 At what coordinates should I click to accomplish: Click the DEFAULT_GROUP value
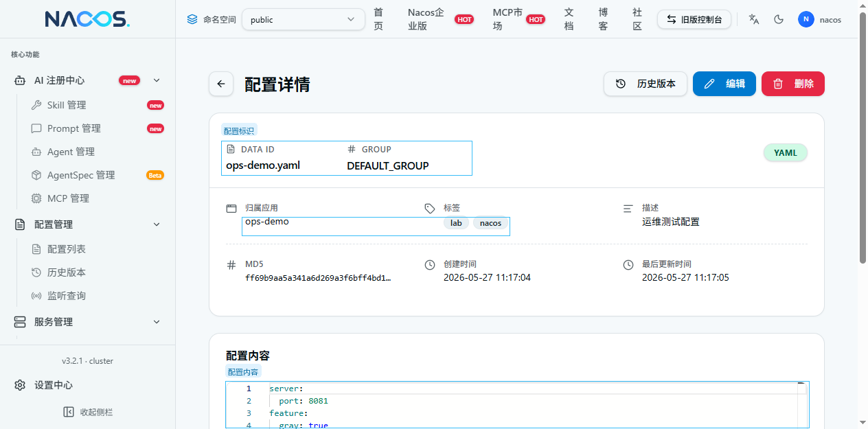pos(388,165)
